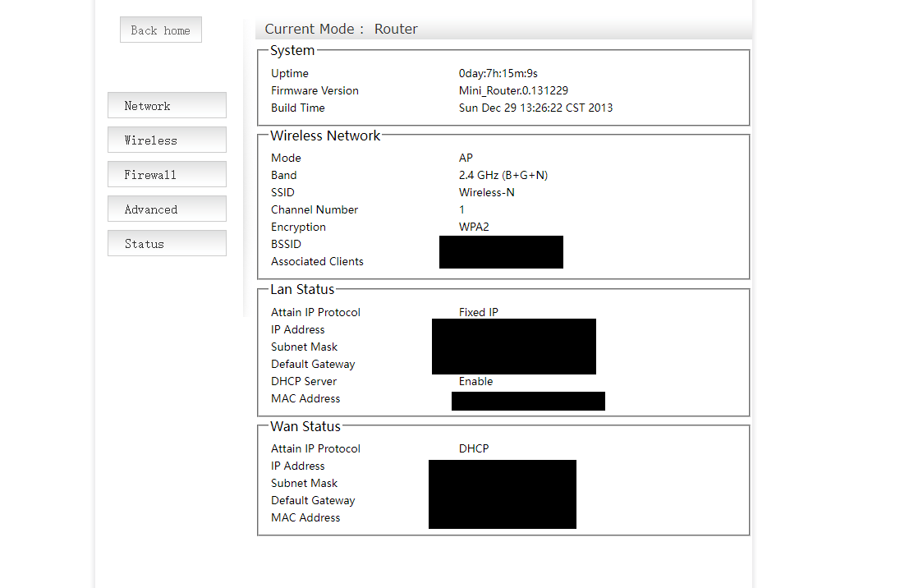Select encryption value WPA2
The width and height of the screenshot is (923, 588).
pyautogui.click(x=474, y=227)
